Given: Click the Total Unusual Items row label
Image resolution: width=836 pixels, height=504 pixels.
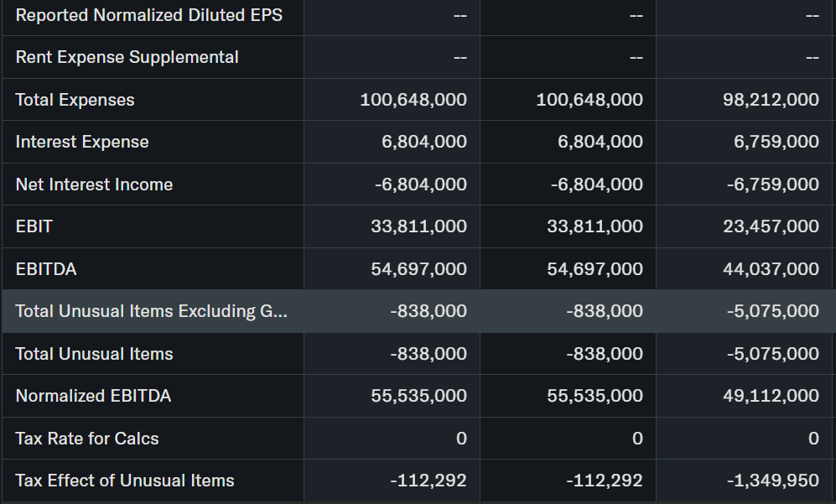Looking at the screenshot, I should (x=94, y=354).
